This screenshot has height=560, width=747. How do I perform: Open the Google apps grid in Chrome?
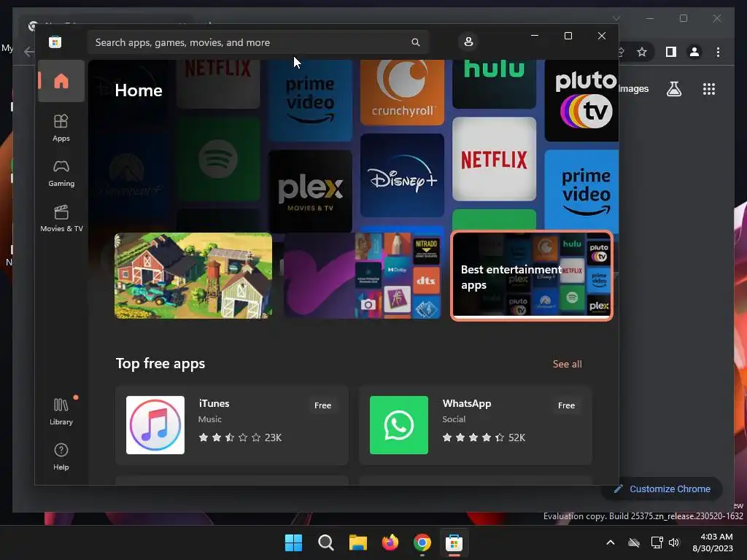pyautogui.click(x=709, y=88)
